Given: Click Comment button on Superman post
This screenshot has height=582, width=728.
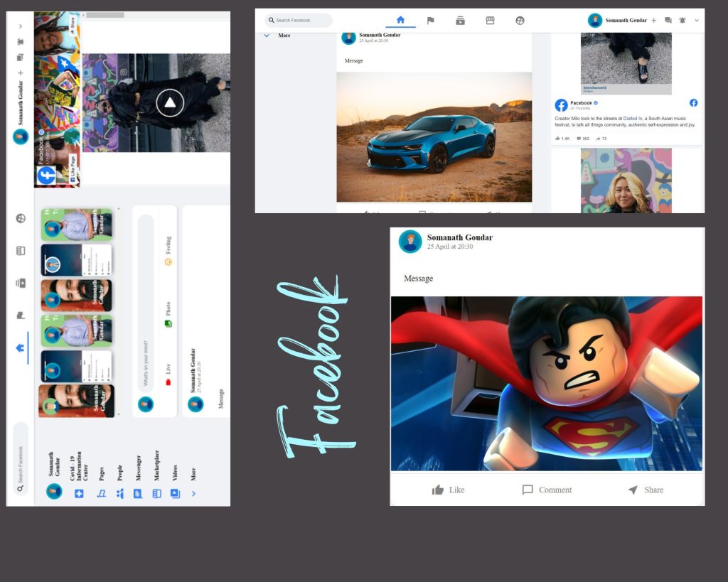Looking at the screenshot, I should tap(547, 490).
